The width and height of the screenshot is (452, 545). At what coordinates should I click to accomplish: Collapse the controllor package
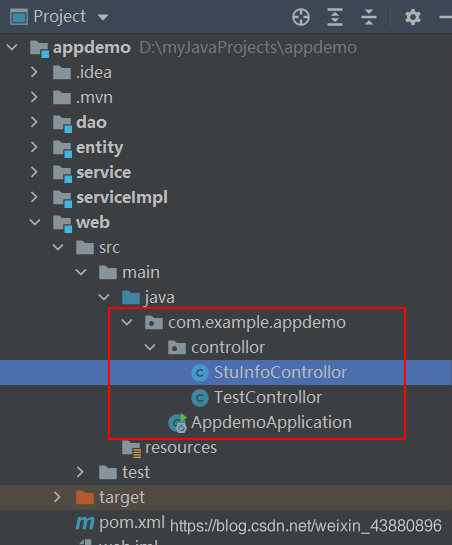[150, 347]
